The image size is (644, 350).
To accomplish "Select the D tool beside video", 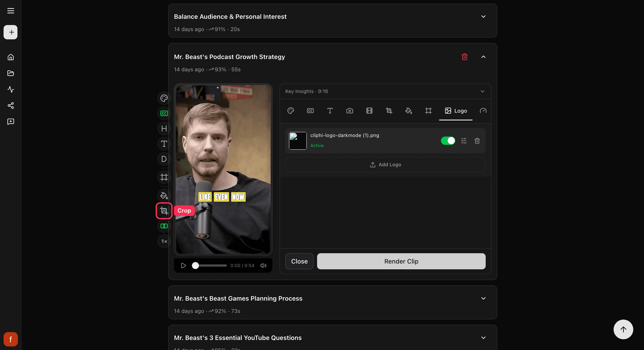I will pos(164,159).
